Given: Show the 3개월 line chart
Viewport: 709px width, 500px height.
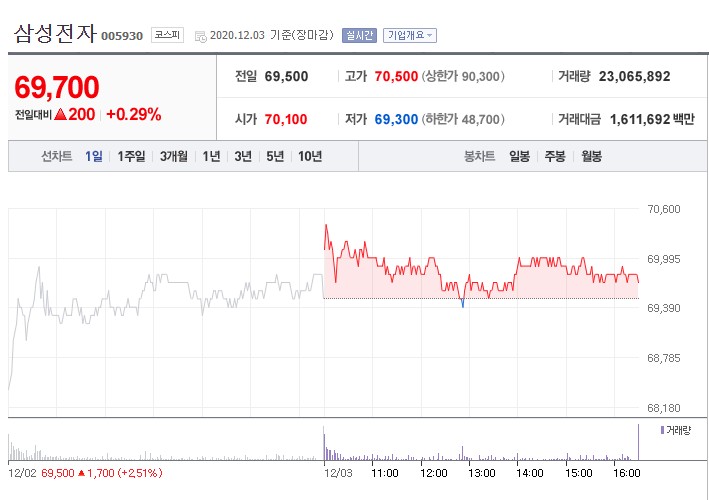Looking at the screenshot, I should tap(174, 156).
